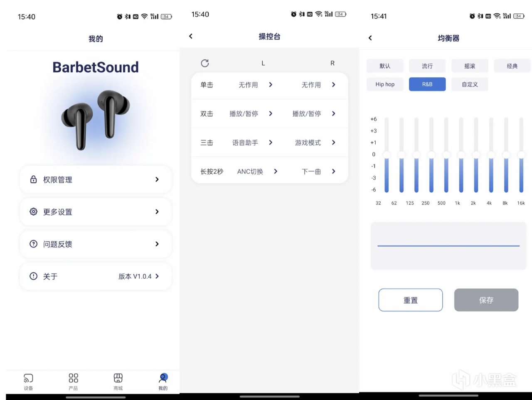Viewport: 532px width, 400px height.
Task: Click the L column header in 操控台
Action: click(x=263, y=63)
